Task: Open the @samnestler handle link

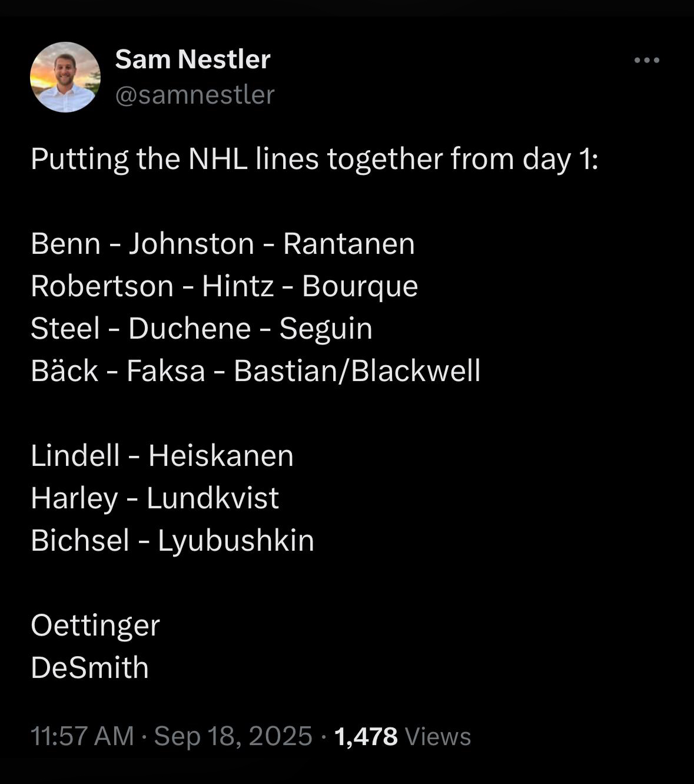Action: click(x=195, y=95)
